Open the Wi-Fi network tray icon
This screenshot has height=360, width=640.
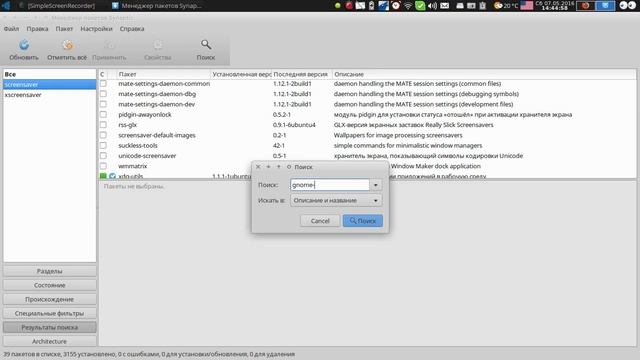408,6
